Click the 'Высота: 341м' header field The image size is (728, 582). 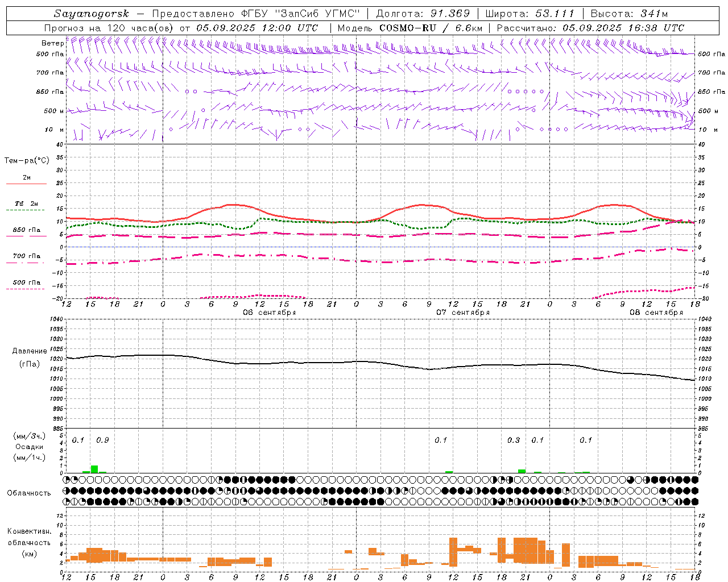click(628, 14)
